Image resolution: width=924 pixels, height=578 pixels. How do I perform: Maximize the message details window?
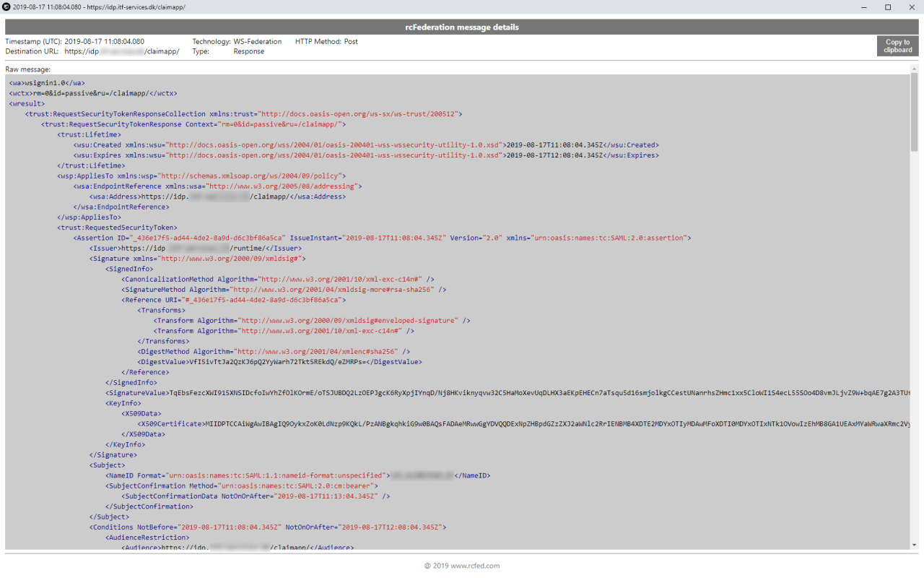click(888, 7)
